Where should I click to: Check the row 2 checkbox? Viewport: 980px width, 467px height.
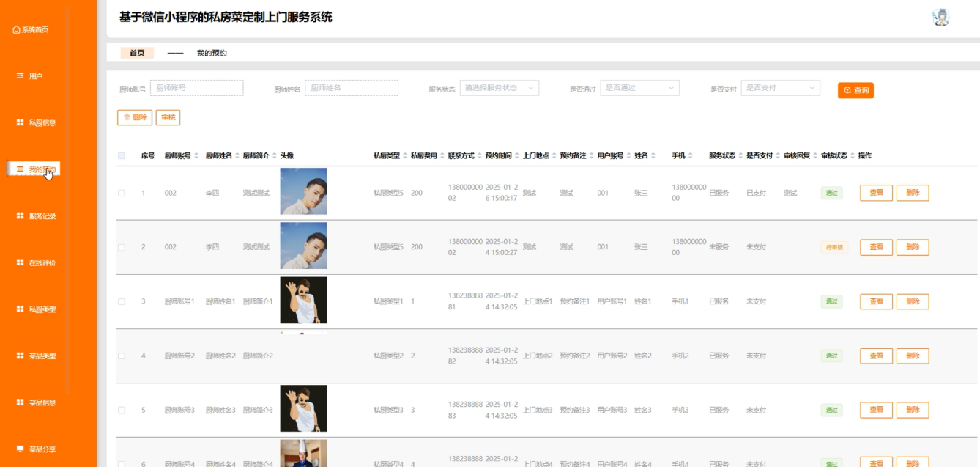pos(122,247)
